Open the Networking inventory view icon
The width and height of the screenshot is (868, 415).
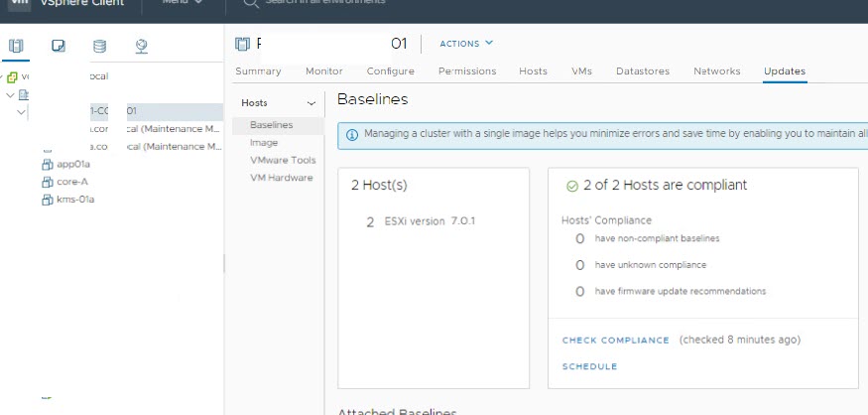[x=141, y=46]
